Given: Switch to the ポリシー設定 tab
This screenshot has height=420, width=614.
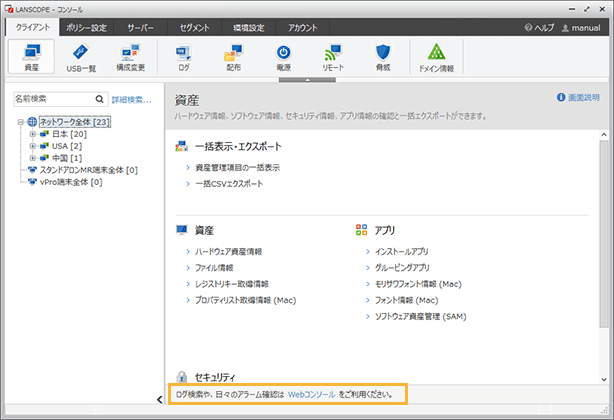Looking at the screenshot, I should point(86,27).
